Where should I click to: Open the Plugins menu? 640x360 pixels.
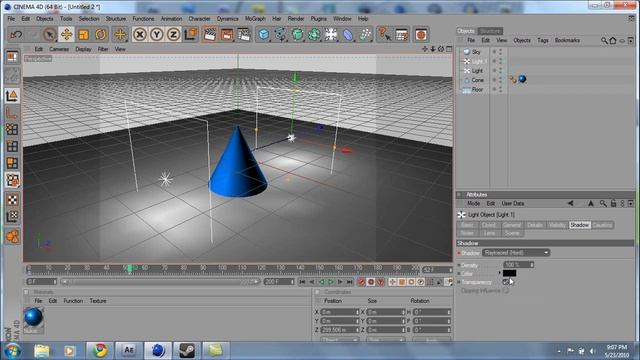(x=318, y=19)
